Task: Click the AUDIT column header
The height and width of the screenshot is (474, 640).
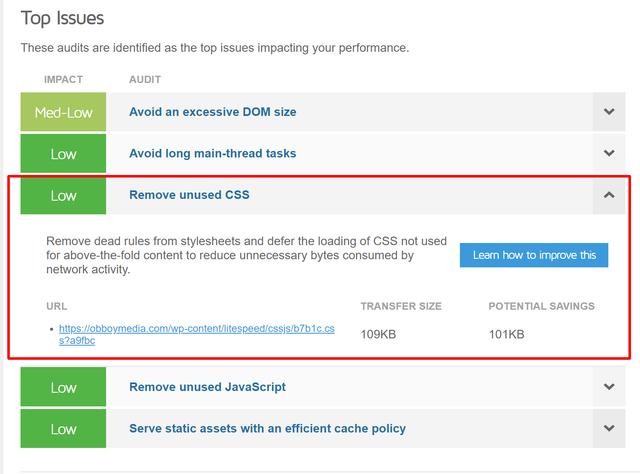Action: click(145, 79)
